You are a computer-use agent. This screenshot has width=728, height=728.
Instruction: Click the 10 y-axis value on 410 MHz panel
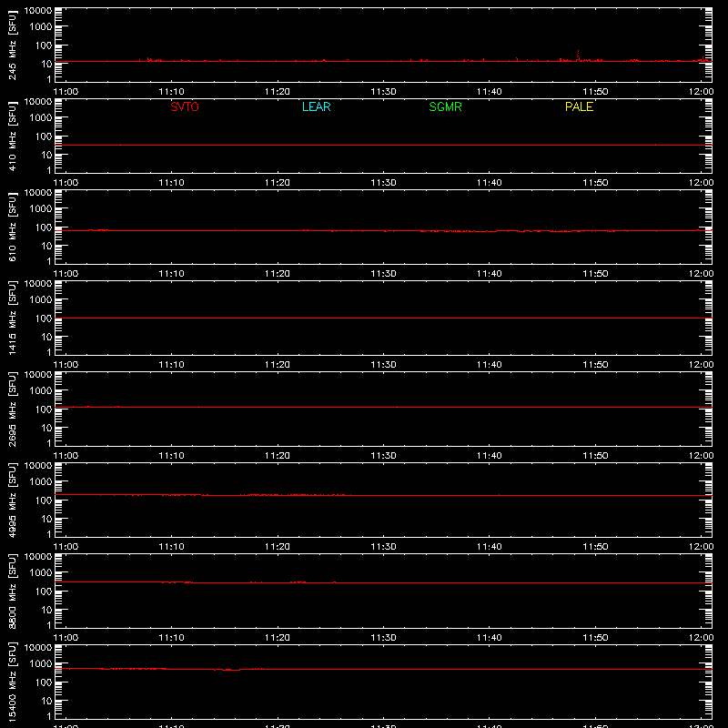tap(47, 155)
